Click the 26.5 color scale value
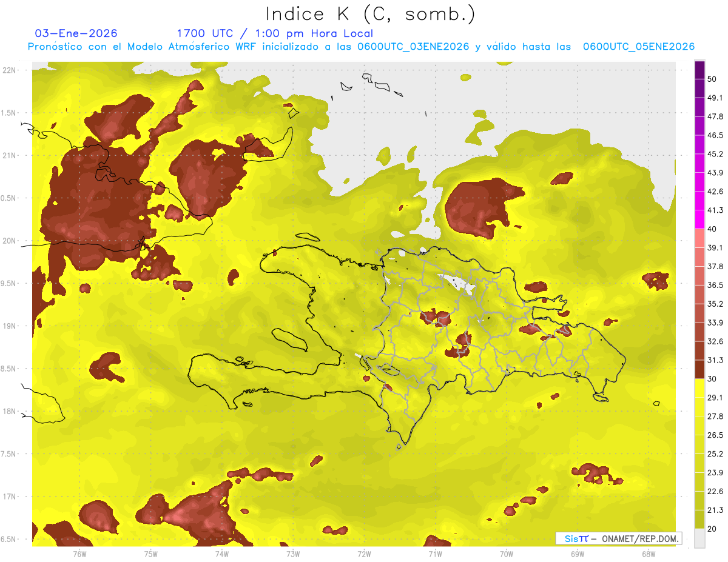728x562 pixels. (715, 435)
